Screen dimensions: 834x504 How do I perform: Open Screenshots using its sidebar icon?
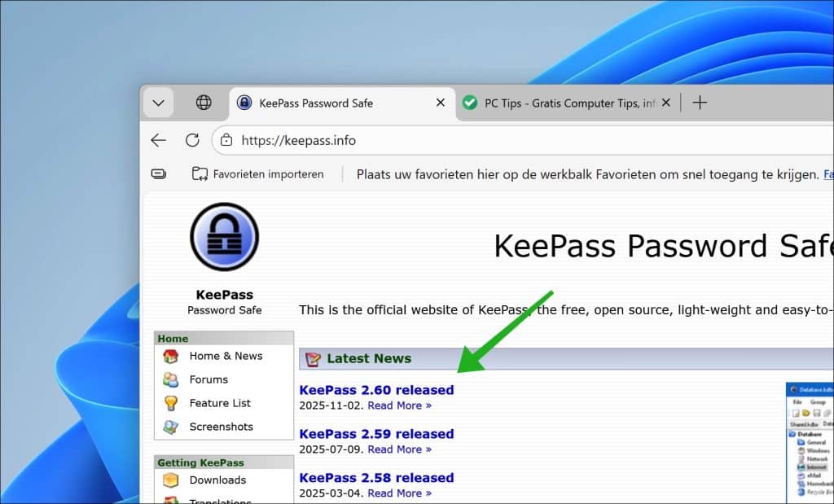171,426
